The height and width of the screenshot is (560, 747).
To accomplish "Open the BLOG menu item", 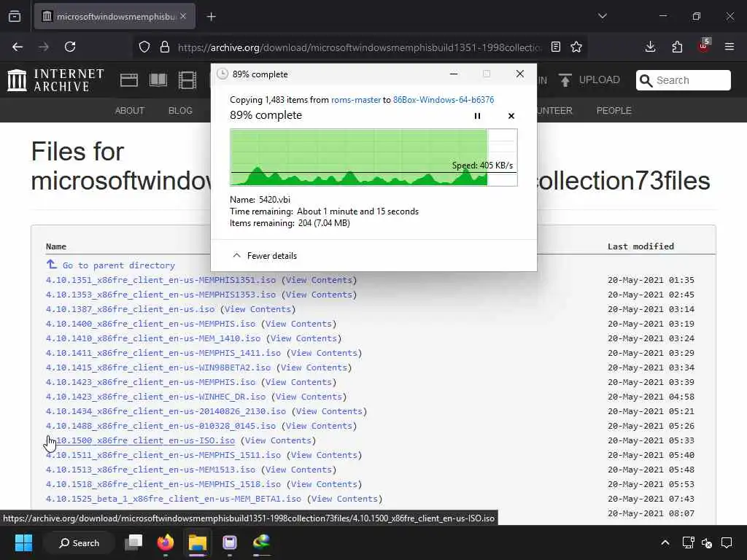I will [x=180, y=111].
